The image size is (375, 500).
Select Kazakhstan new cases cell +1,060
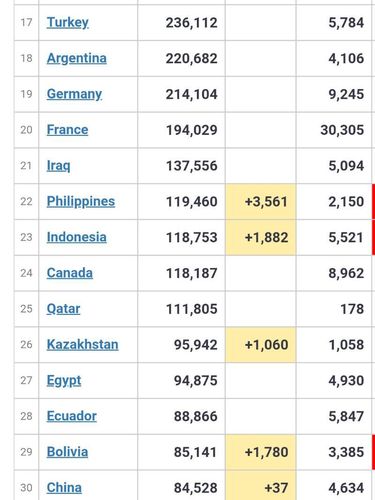261,345
